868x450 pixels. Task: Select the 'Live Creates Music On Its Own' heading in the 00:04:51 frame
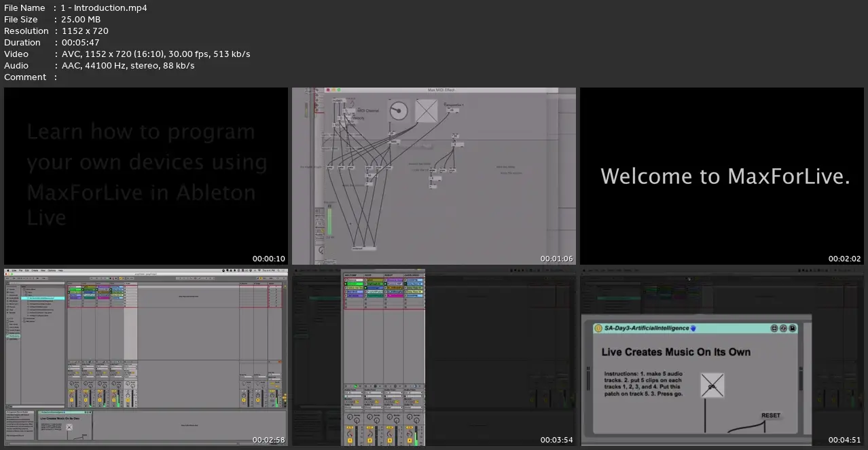(676, 352)
